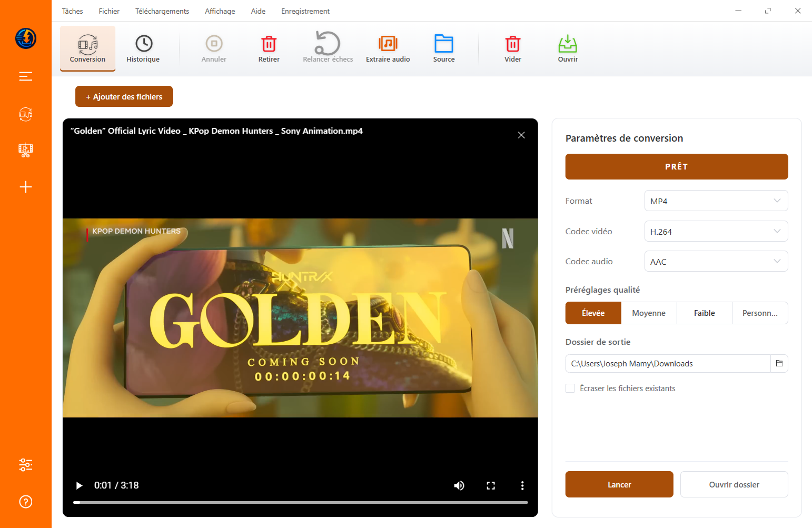Expand the Format MP4 dropdown

click(716, 201)
